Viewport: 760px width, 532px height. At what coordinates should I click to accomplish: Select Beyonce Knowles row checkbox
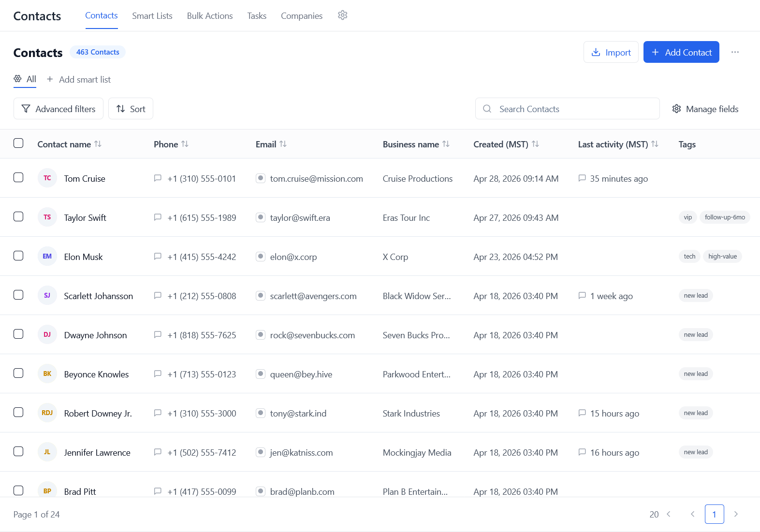pos(18,373)
